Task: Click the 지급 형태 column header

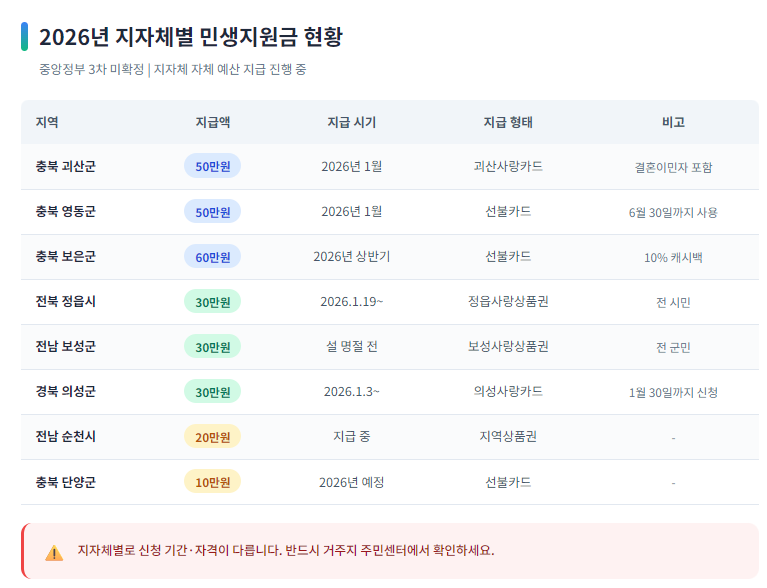Action: (x=508, y=122)
